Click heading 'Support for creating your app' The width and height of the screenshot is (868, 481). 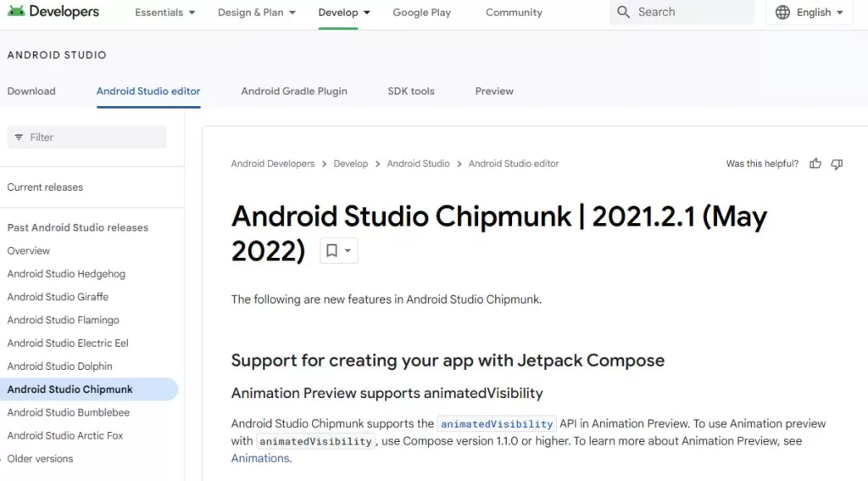pos(448,361)
